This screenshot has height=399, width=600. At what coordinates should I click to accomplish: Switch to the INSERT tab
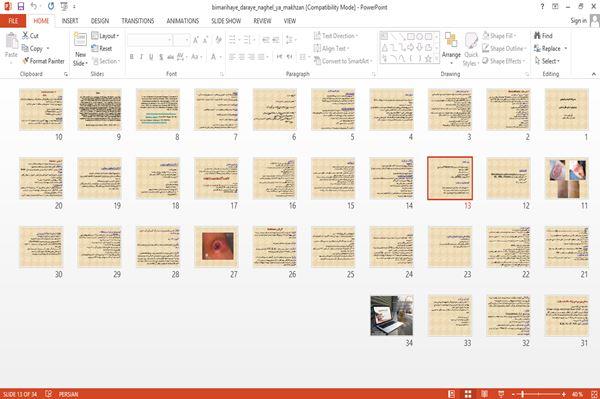(x=70, y=21)
